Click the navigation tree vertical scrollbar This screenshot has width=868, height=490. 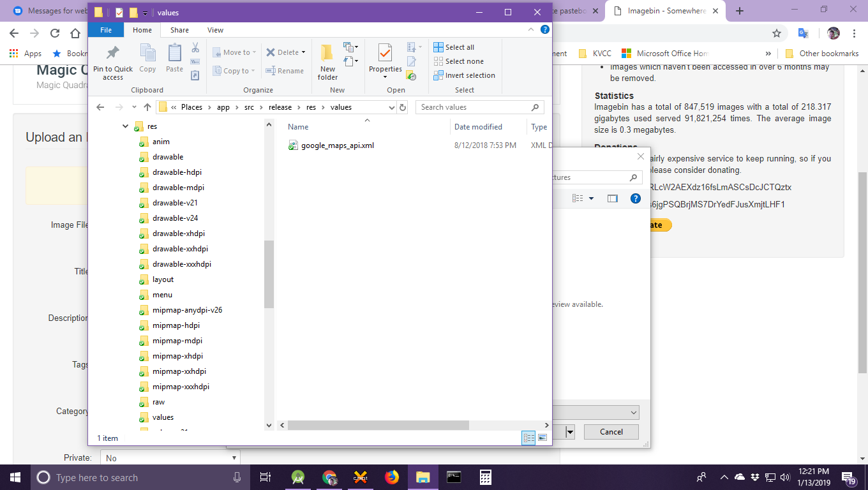(269, 274)
